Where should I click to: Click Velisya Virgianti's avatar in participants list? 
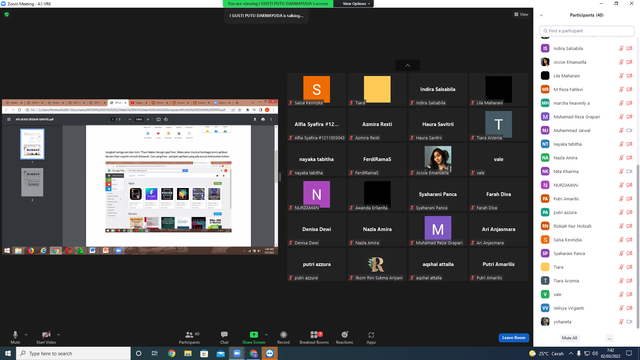545,308
